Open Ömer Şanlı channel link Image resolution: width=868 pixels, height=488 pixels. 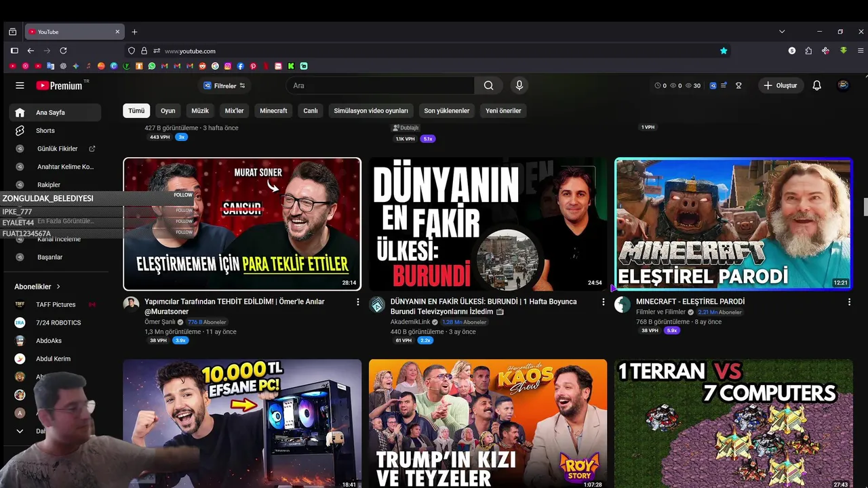click(x=160, y=322)
